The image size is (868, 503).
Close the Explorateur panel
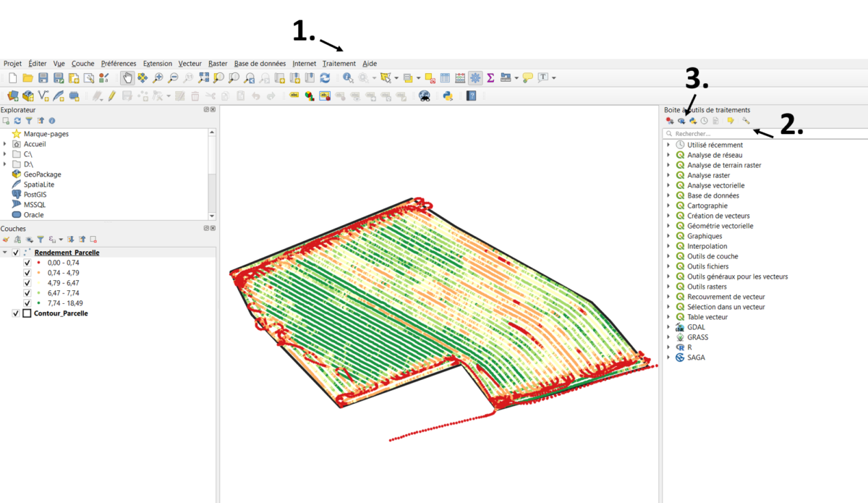213,110
